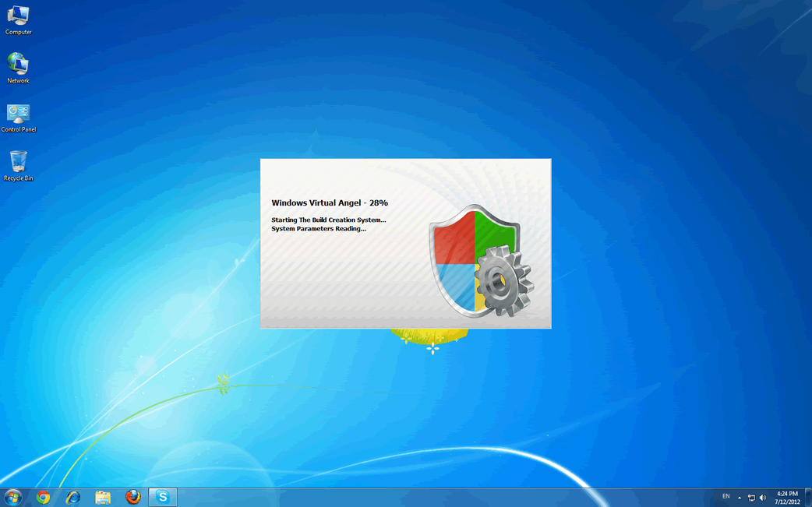The image size is (812, 507).
Task: Switch to Skype in the taskbar
Action: pos(163,497)
